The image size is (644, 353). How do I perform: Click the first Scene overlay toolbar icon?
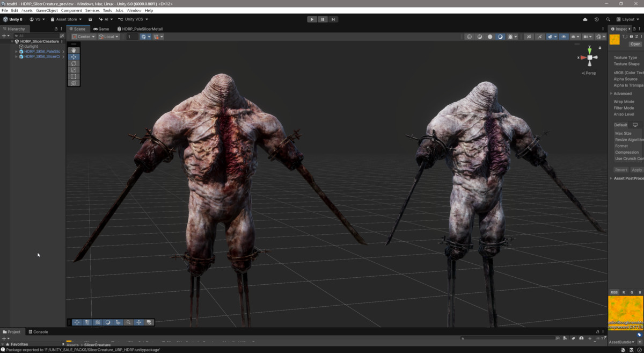77,322
